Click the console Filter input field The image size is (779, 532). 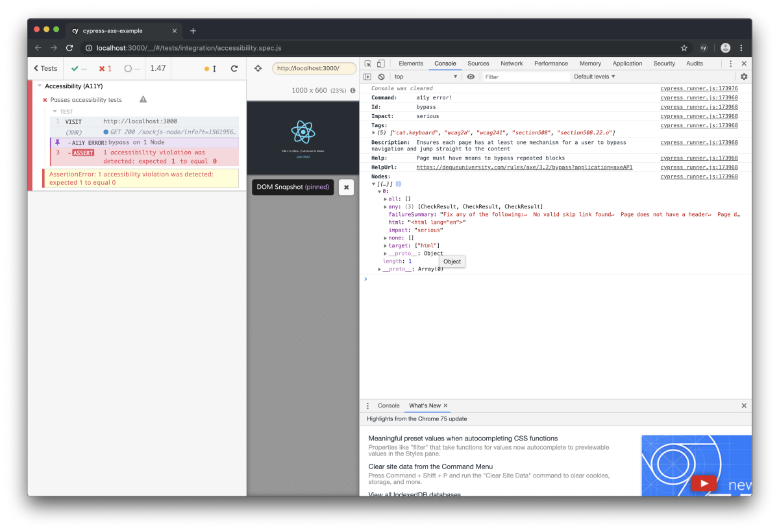point(526,77)
